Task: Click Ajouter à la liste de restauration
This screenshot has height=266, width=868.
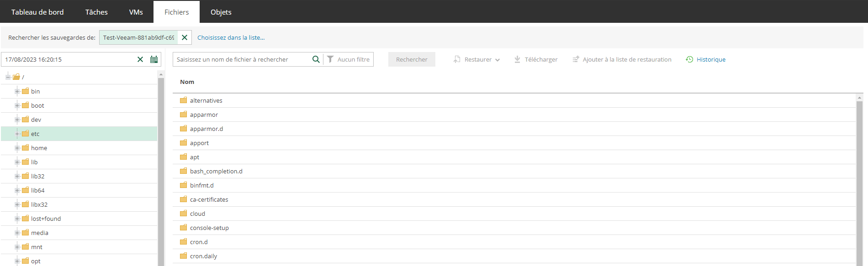Action: click(622, 59)
